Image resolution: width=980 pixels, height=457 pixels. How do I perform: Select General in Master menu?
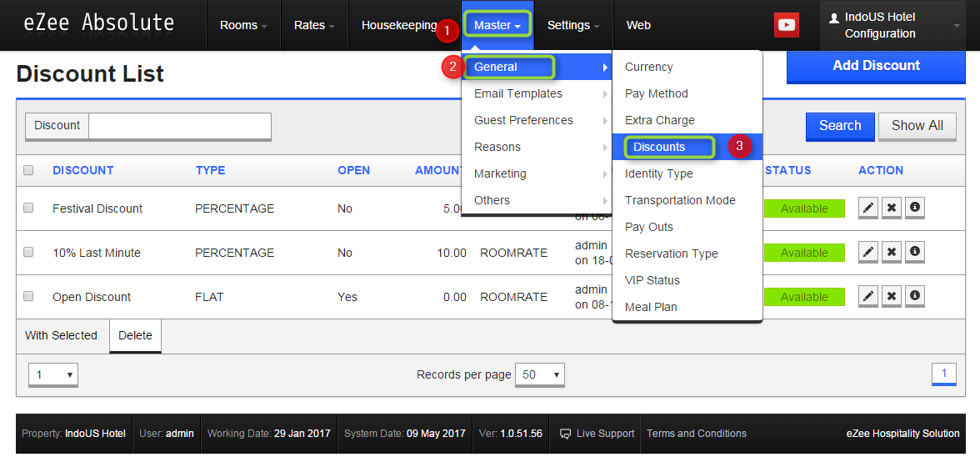(537, 67)
